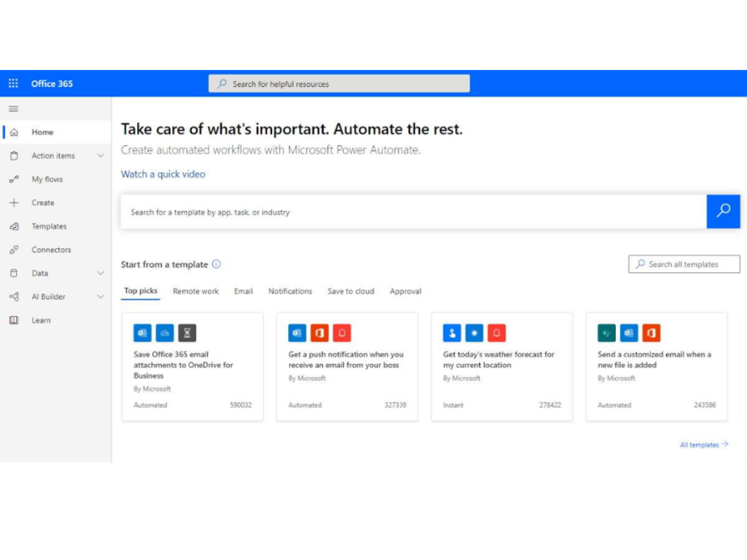The width and height of the screenshot is (747, 560).
Task: Click the Search for a template field
Action: [x=413, y=212]
